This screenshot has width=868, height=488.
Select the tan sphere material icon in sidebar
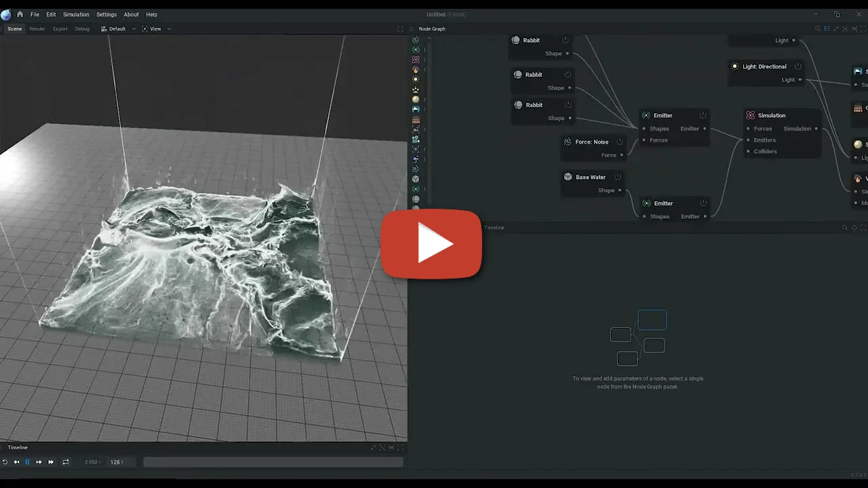[416, 100]
